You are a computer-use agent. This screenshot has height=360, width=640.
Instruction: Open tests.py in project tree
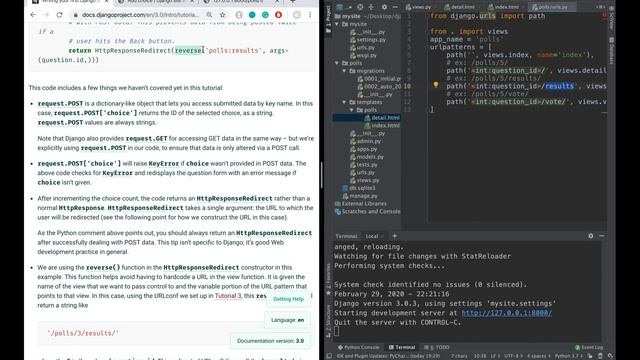(364, 164)
